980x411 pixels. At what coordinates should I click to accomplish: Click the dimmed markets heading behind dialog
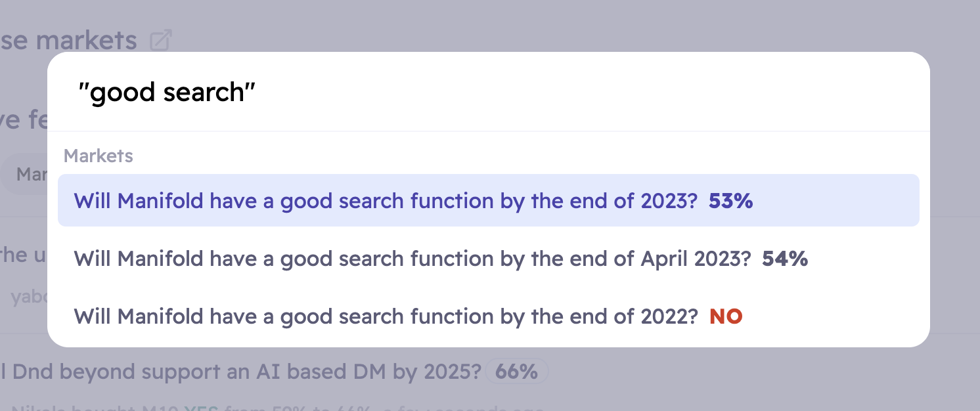[x=68, y=41]
